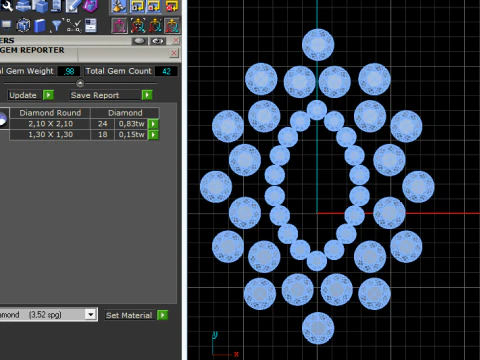Choose the wireframe cube icon
480x360 pixels.
[23, 25]
